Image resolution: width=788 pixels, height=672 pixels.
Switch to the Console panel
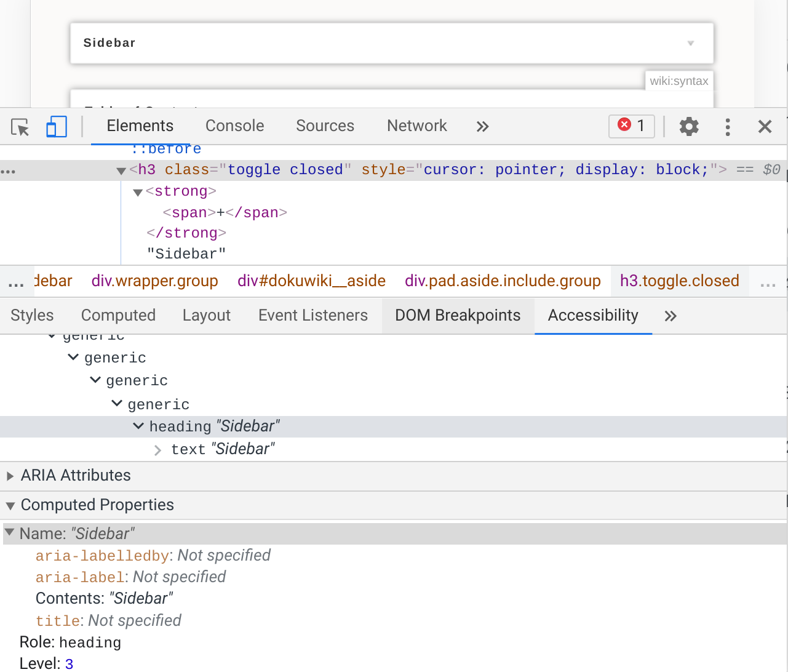(x=234, y=126)
